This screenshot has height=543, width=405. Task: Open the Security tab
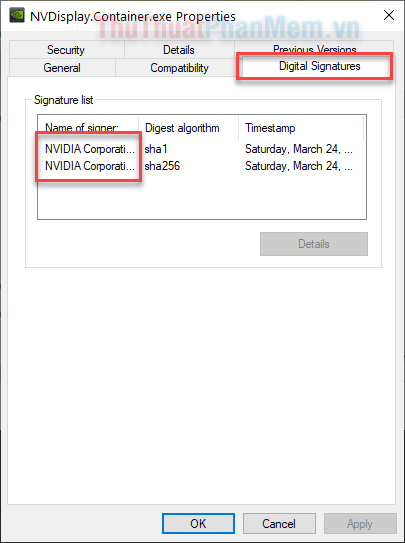click(x=66, y=50)
